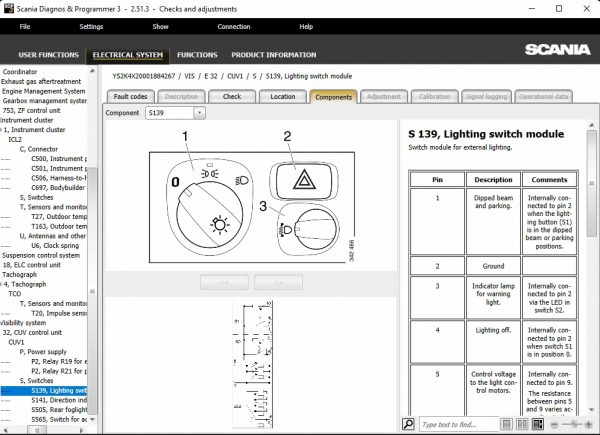Viewport: 600px width, 435px height.
Task: Click the zoom in plus icon
Action: (588, 424)
